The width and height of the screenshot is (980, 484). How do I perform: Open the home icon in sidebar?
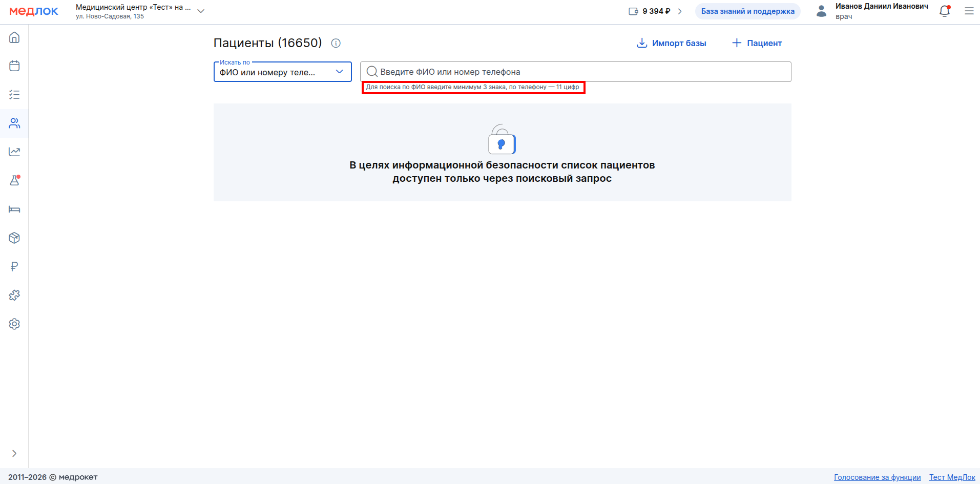pos(14,37)
